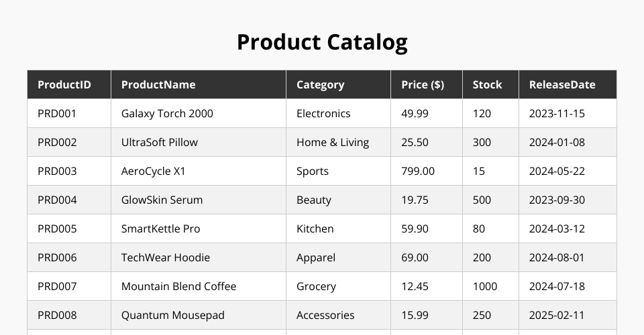Viewport: 644px width, 335px height.
Task: Click the Quantum Mousepad Accessories category cell
Action: tap(325, 315)
